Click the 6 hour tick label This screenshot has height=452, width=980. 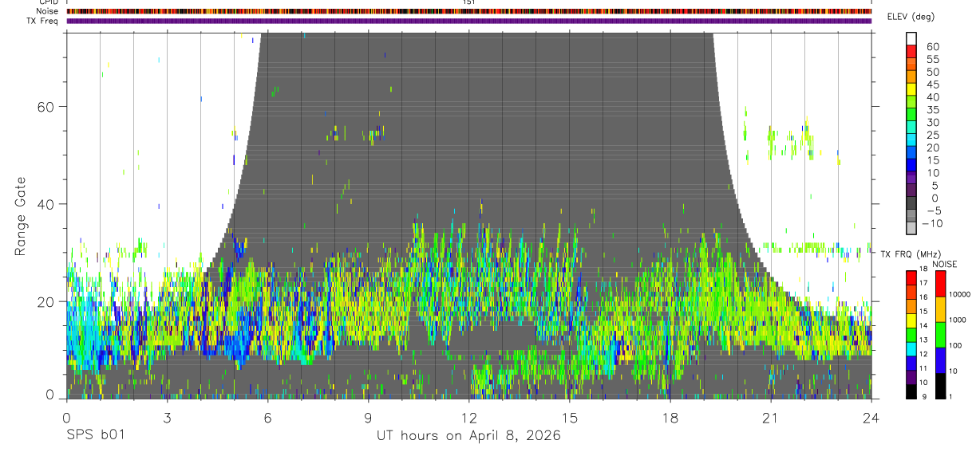click(268, 417)
